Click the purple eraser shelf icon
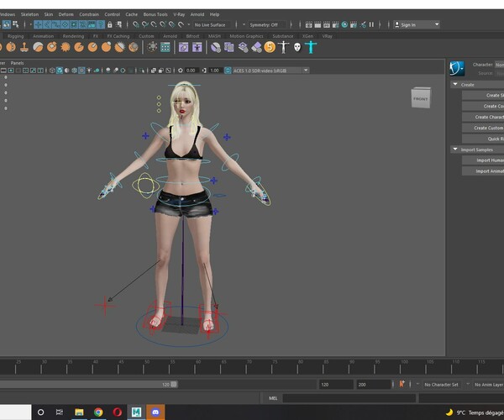This screenshot has height=420, width=504. 256,47
